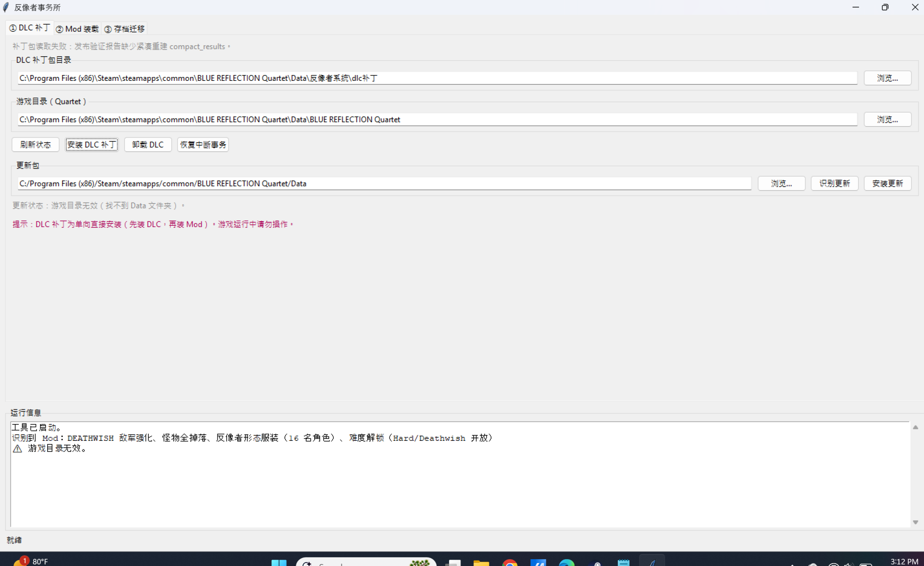Click the 更新状态 游戏目录无效 status line
Screen dimensions: 924x566
[x=98, y=206]
